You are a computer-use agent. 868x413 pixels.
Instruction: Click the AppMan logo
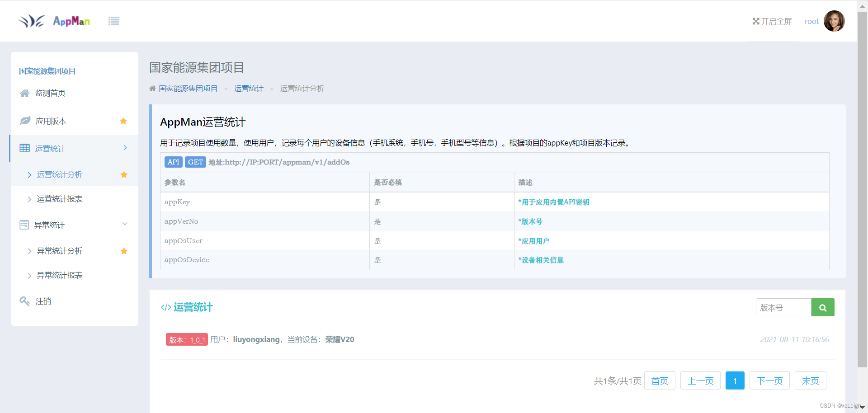[x=53, y=21]
